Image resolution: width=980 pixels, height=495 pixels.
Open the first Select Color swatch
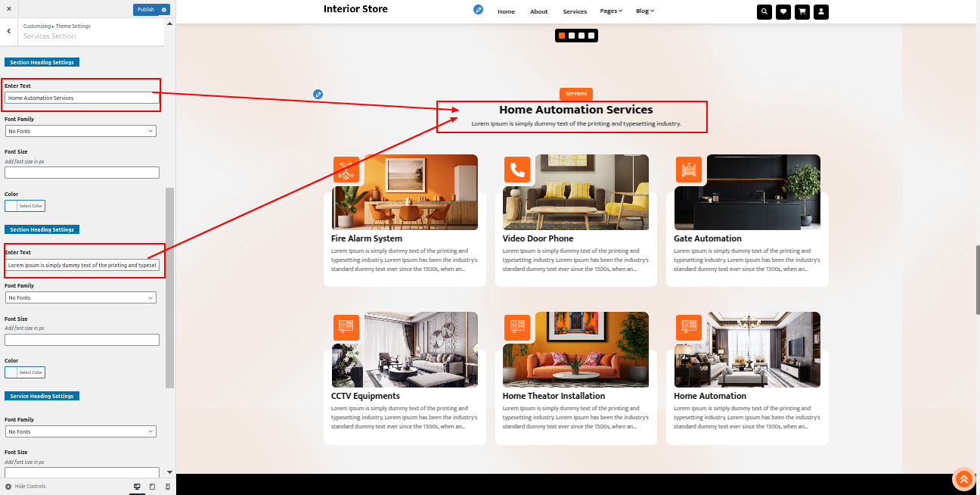[x=25, y=206]
